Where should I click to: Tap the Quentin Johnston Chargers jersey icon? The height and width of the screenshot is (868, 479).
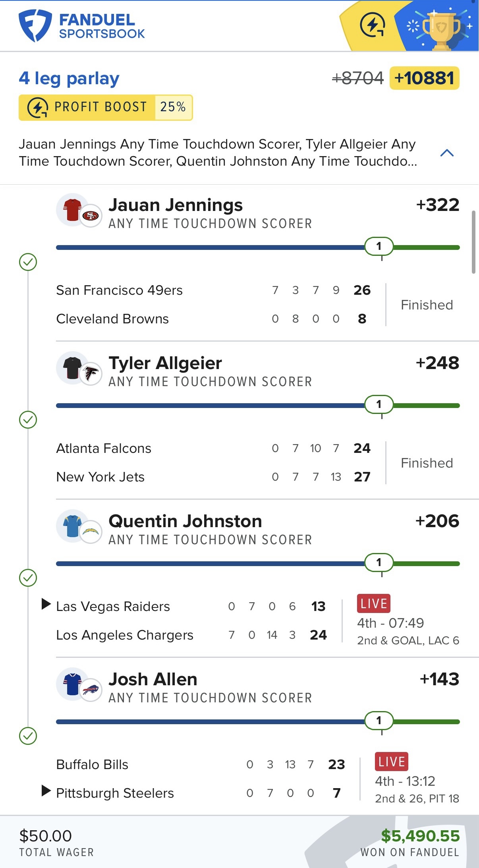point(73,526)
